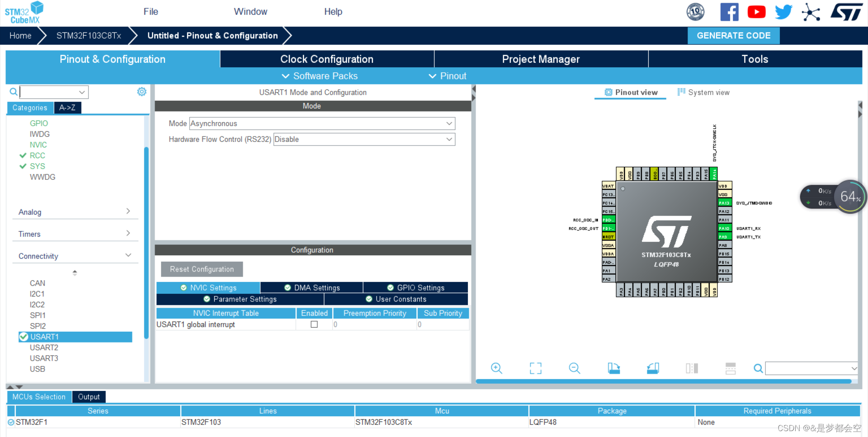Open the File menu
The width and height of the screenshot is (868, 437).
(151, 12)
